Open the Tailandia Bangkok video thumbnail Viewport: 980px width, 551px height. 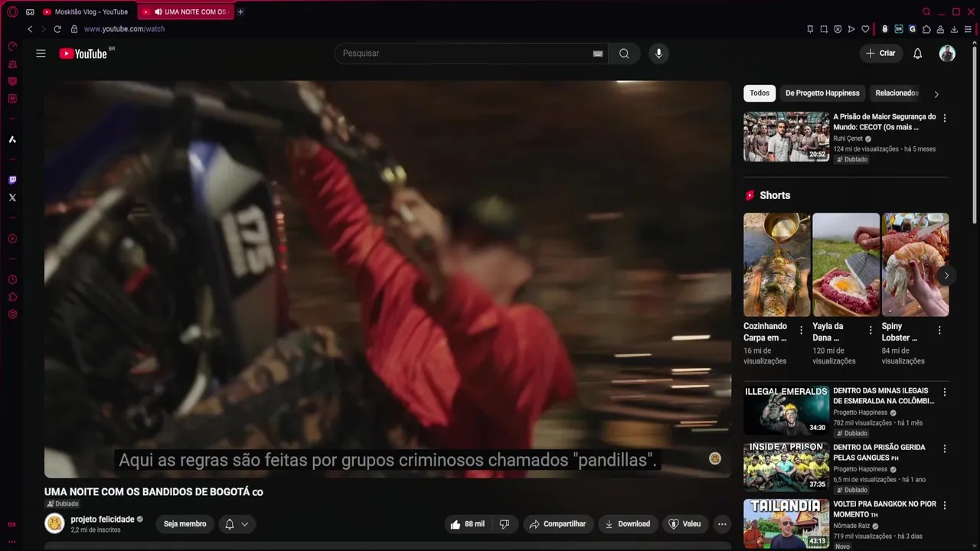pyautogui.click(x=786, y=524)
